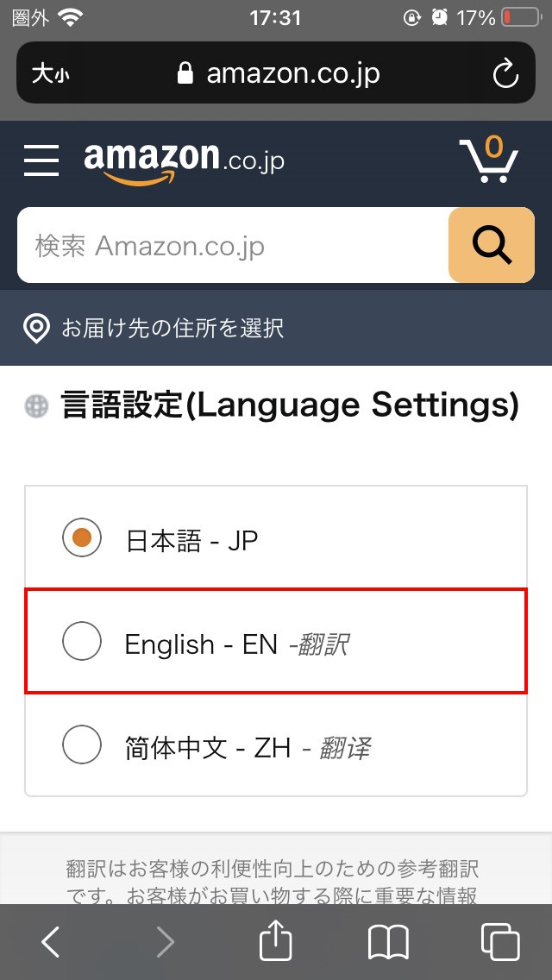552x980 pixels.
Task: Tap the globe icon beside 言語設定
Action: click(37, 405)
